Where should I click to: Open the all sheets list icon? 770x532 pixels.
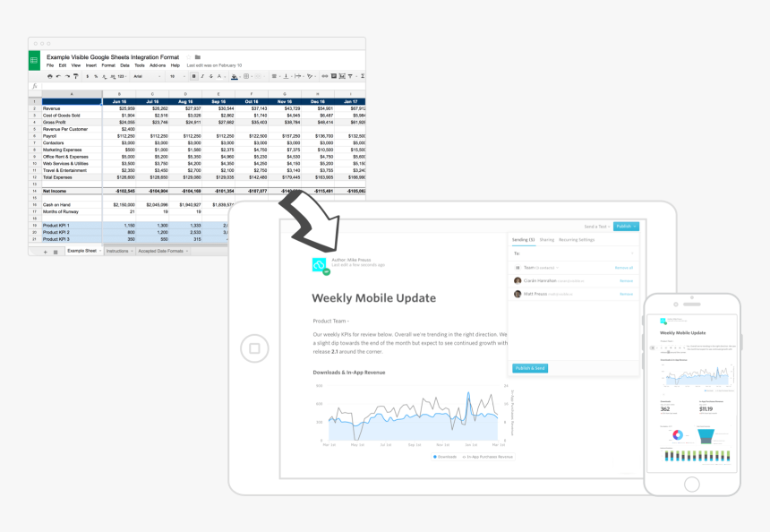56,252
